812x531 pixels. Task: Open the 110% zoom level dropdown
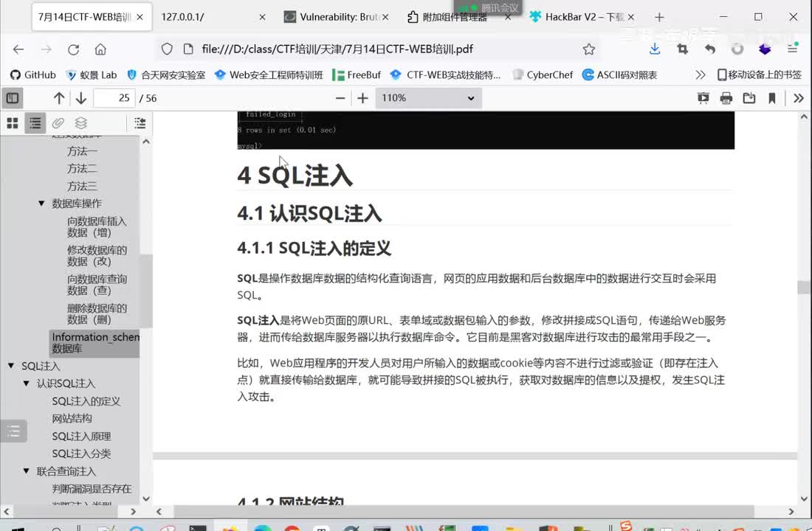pos(428,98)
